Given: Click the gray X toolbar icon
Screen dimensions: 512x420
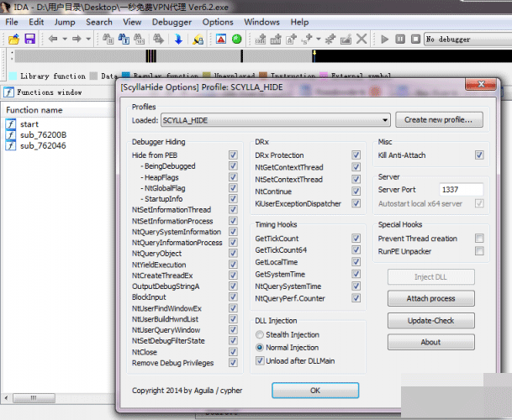Looking at the screenshot, I should [362, 39].
